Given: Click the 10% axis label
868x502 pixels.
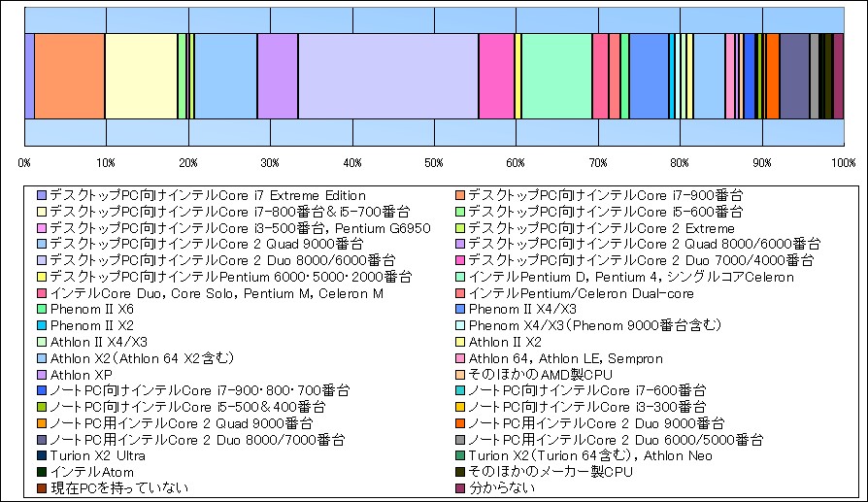Looking at the screenshot, I should pos(106,163).
